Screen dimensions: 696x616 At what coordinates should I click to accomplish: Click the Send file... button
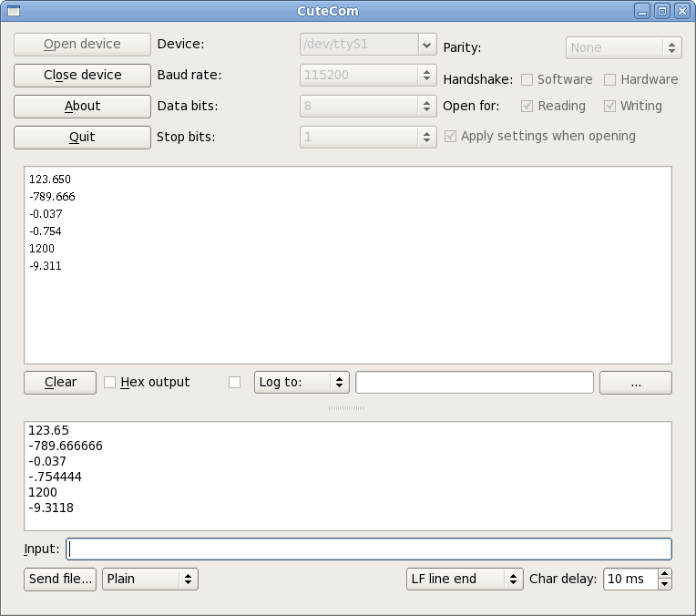tap(60, 580)
